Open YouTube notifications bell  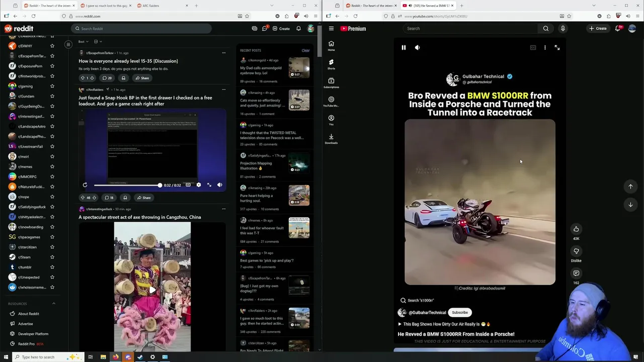618,29
